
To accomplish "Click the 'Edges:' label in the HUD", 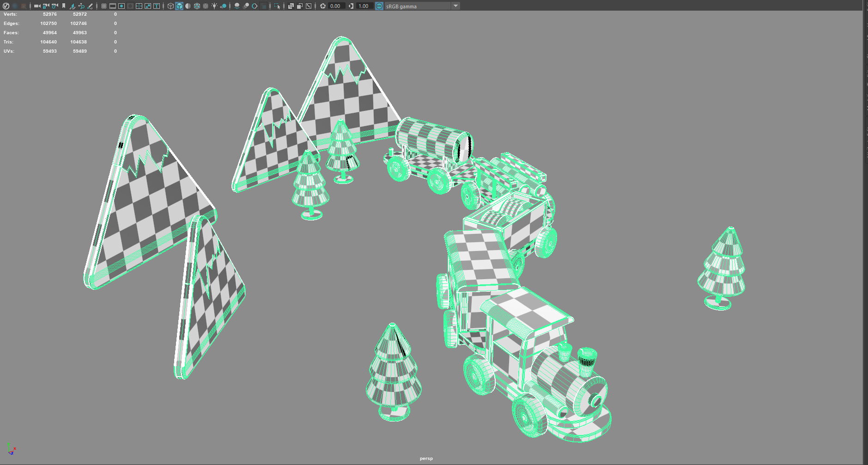I will (x=12, y=24).
